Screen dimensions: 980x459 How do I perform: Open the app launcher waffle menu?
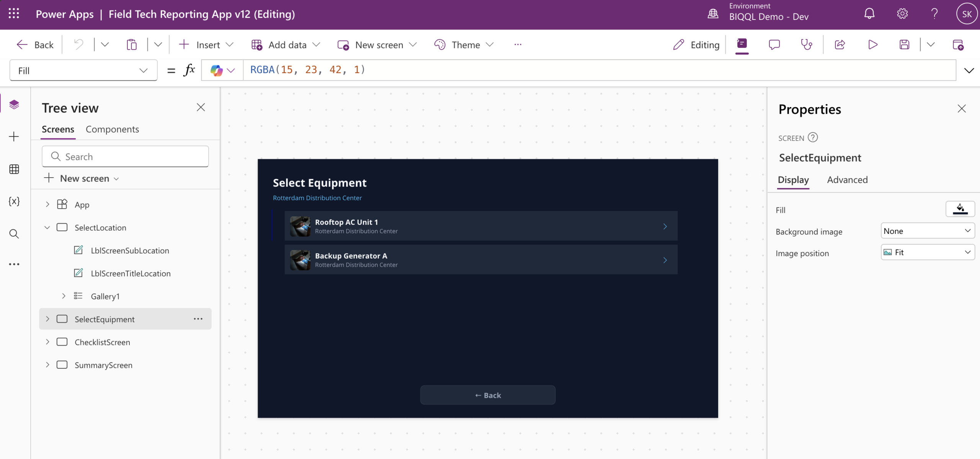tap(14, 14)
